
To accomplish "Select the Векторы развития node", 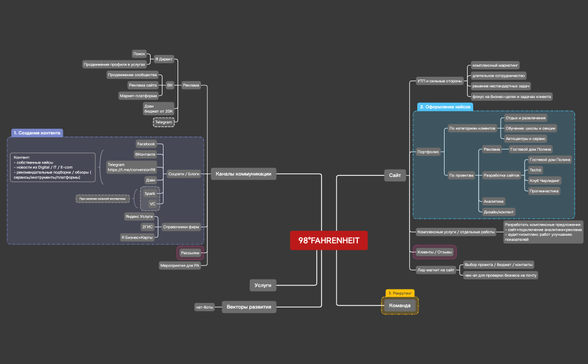I will (x=249, y=307).
